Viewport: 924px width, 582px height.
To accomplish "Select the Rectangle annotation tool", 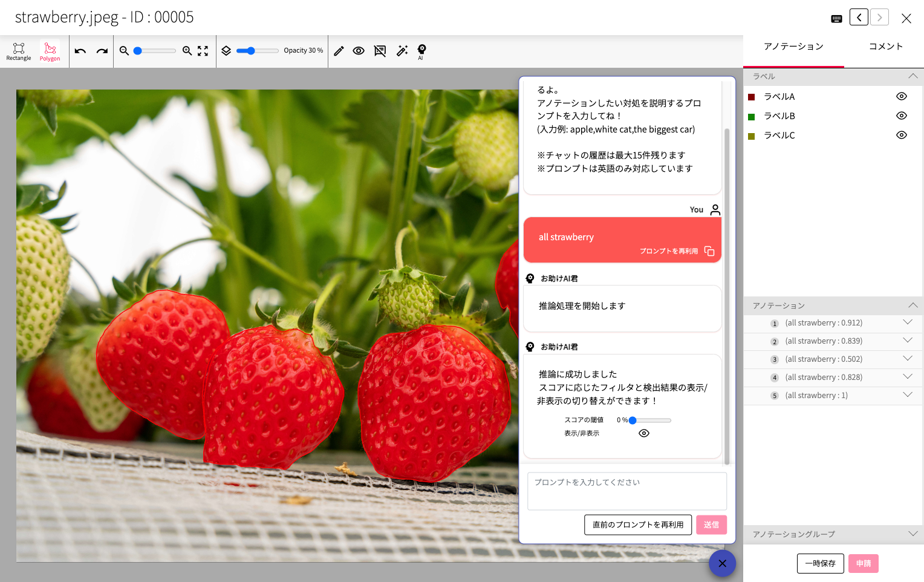I will [x=19, y=51].
